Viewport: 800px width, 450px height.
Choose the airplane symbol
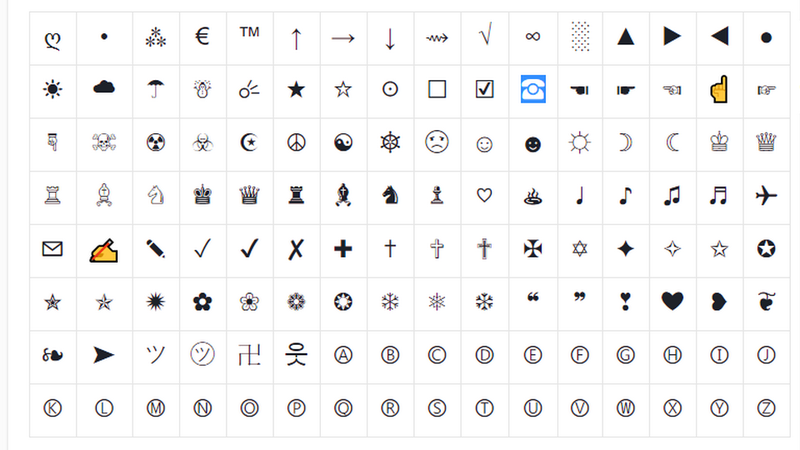click(766, 195)
